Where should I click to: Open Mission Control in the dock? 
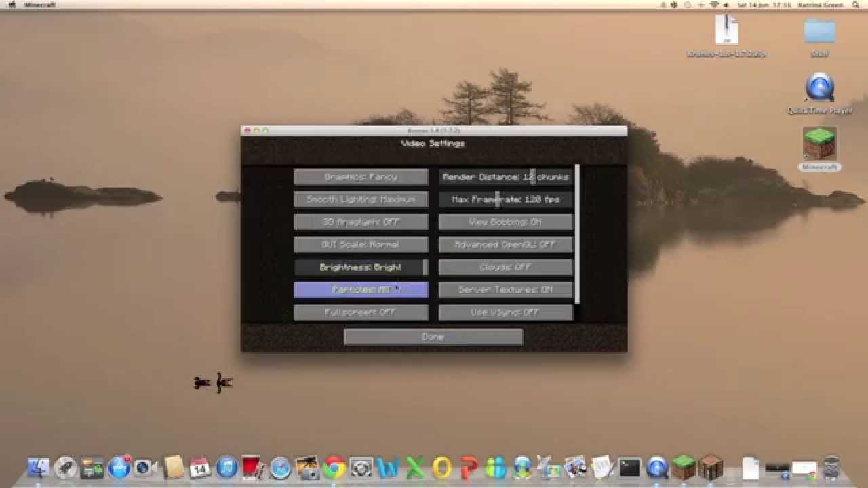[x=92, y=468]
